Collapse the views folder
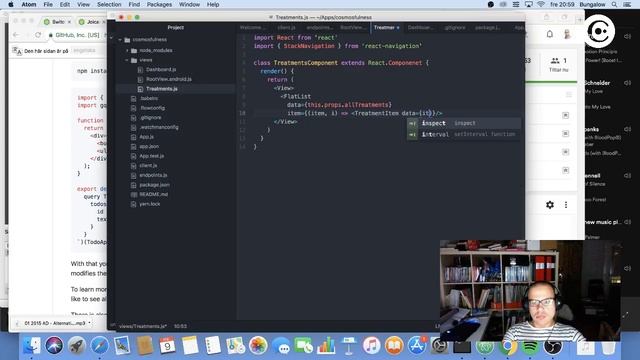The image size is (640, 360). point(127,60)
